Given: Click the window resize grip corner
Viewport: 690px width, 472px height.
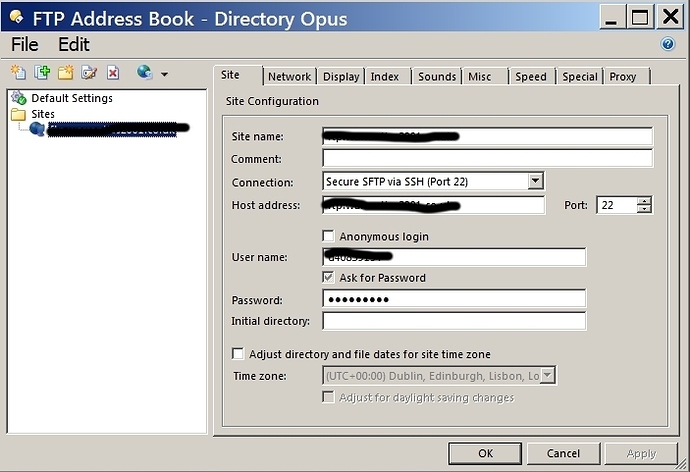Looking at the screenshot, I should (x=683, y=464).
